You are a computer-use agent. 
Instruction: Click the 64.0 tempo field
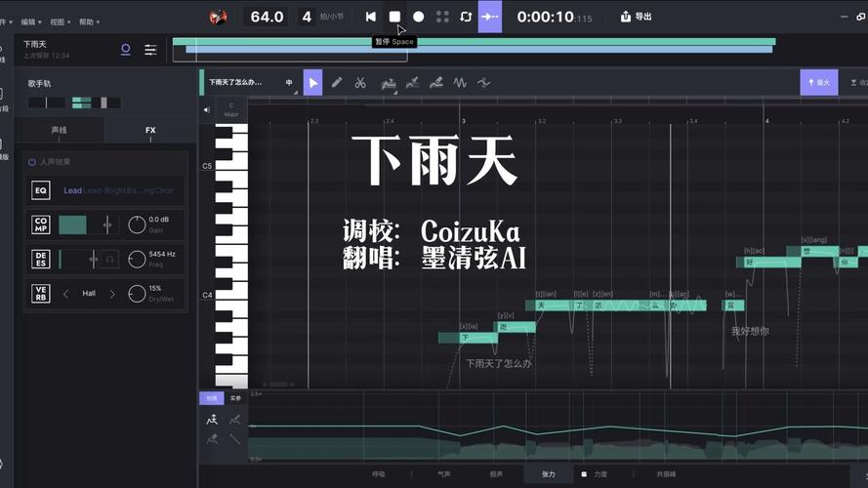click(x=267, y=17)
